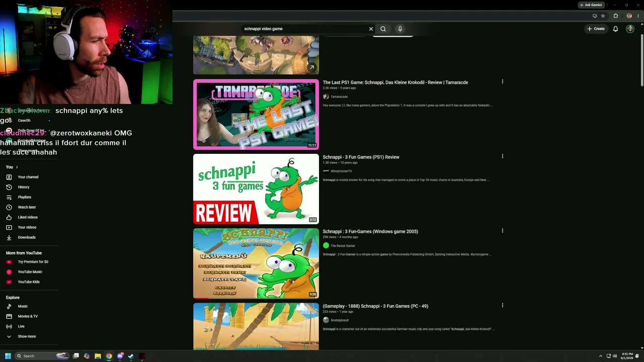Image resolution: width=644 pixels, height=362 pixels.
Task: Switch to Google Chrome on the taskbar
Action: pyautogui.click(x=109, y=356)
